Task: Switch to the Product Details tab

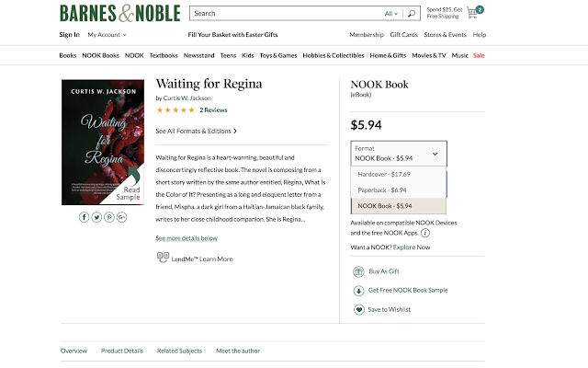Action: tap(121, 351)
